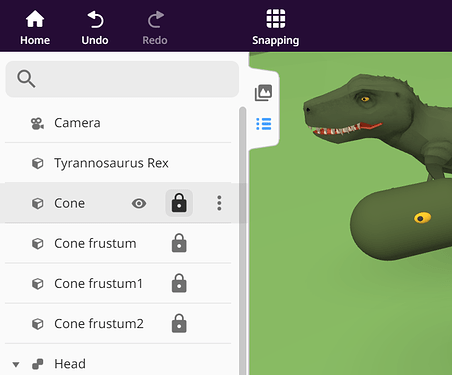Switch to the object list panel tab
Screen dimensions: 452x375
point(263,124)
